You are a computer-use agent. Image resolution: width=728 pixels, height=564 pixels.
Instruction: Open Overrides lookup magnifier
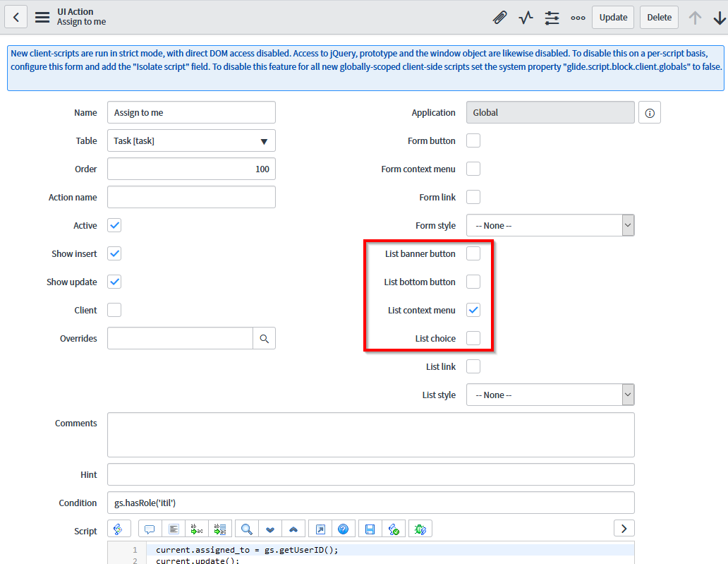click(264, 339)
